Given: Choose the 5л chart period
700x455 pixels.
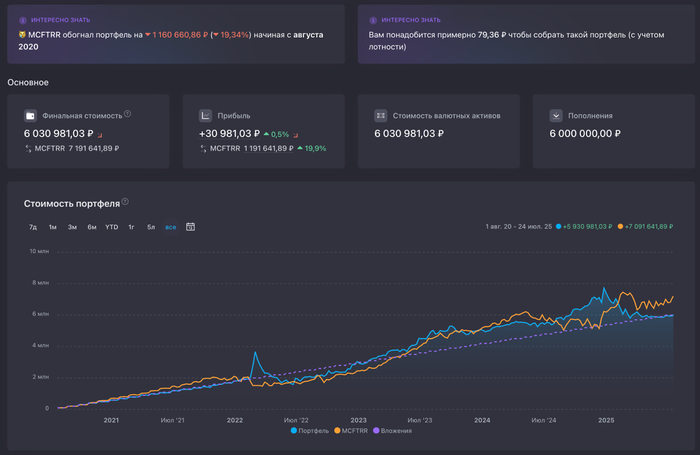Looking at the screenshot, I should point(151,227).
